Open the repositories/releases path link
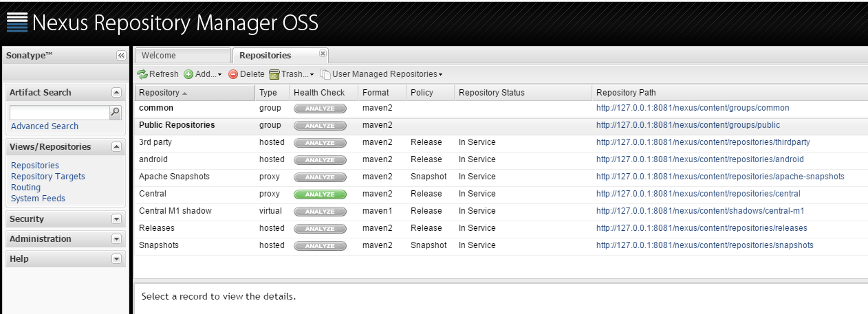The image size is (868, 314). click(x=702, y=228)
